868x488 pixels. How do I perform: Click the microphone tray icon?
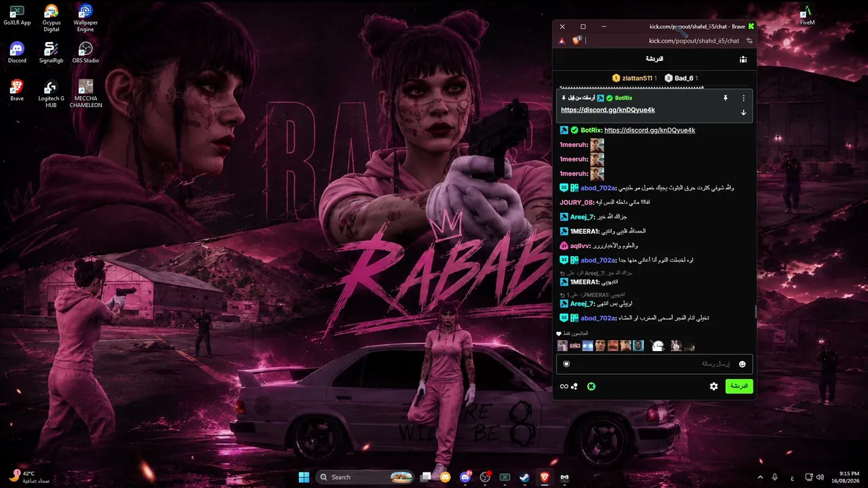[x=774, y=477]
